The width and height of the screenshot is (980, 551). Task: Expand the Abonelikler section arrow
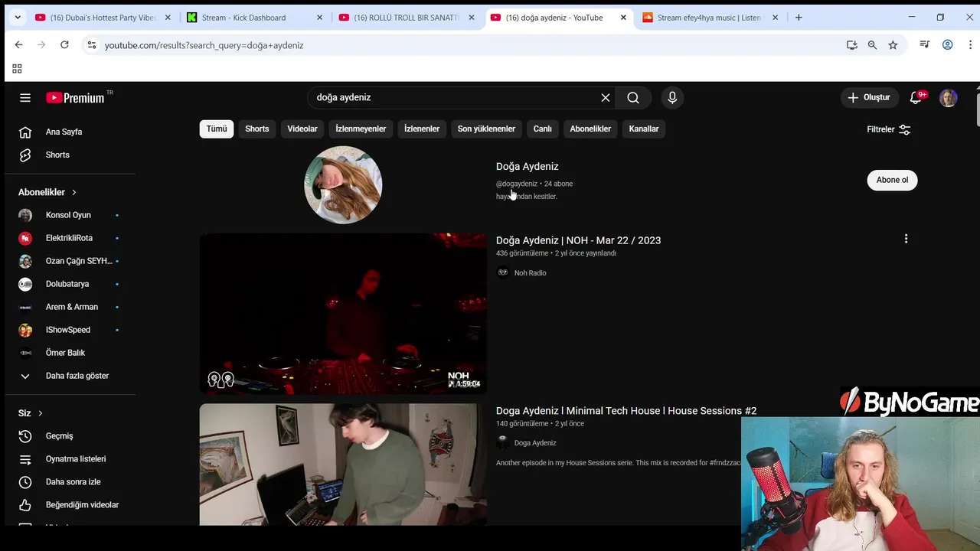tap(73, 192)
